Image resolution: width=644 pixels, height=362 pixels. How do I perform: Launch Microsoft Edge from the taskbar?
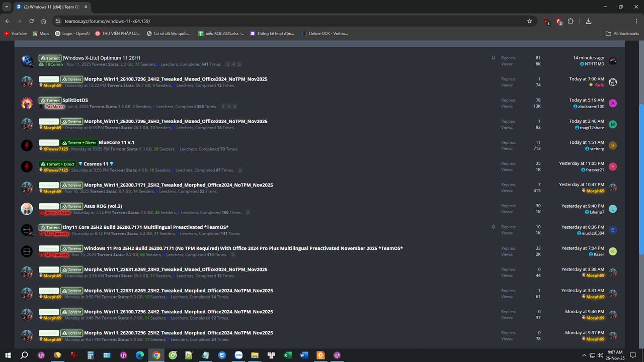coord(140,355)
